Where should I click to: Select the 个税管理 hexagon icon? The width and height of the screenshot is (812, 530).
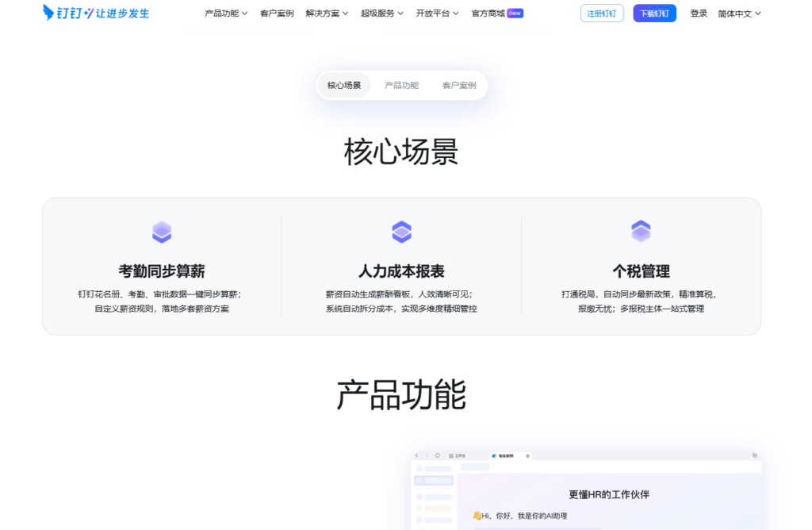coord(641,232)
